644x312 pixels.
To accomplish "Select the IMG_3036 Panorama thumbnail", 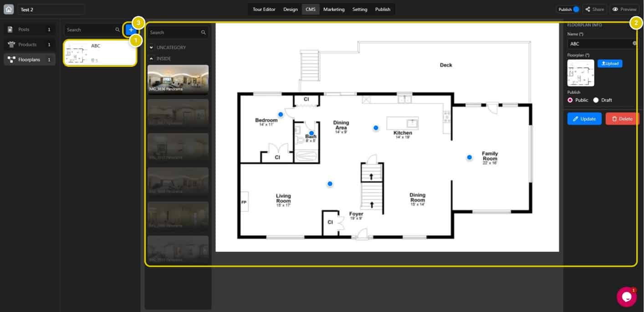I will [x=178, y=79].
